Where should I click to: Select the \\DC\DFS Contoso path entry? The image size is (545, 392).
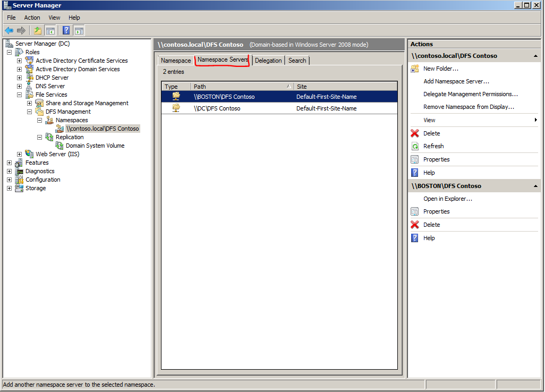pos(217,108)
